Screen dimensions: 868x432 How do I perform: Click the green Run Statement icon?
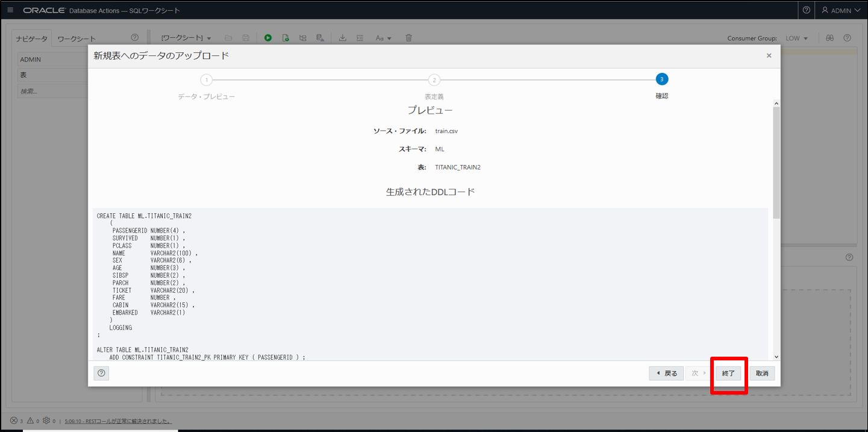pyautogui.click(x=268, y=38)
